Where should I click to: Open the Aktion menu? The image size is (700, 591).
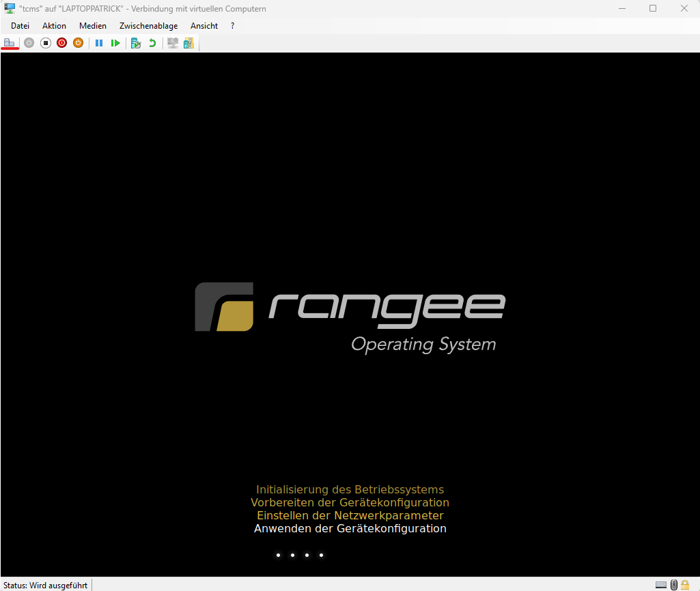click(x=55, y=26)
